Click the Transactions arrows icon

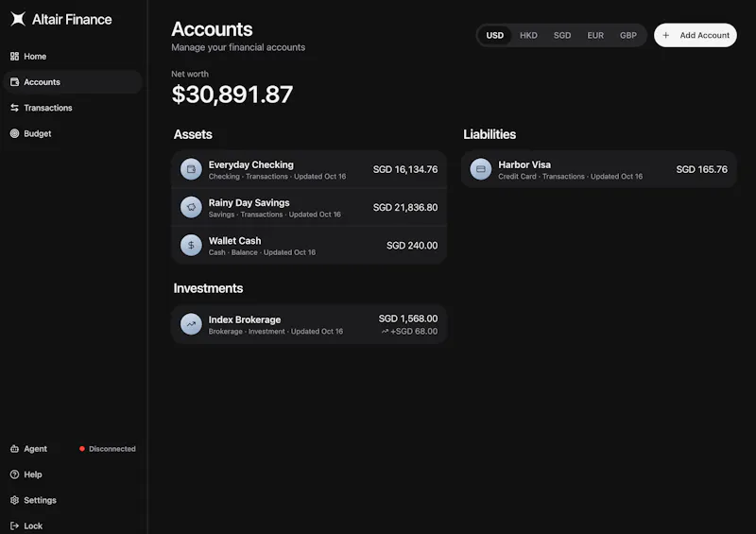[14, 108]
